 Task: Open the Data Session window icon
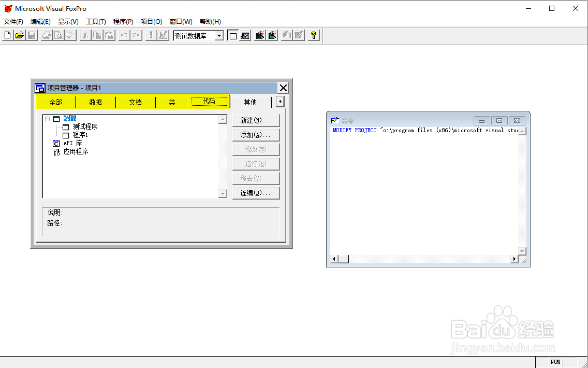point(245,35)
